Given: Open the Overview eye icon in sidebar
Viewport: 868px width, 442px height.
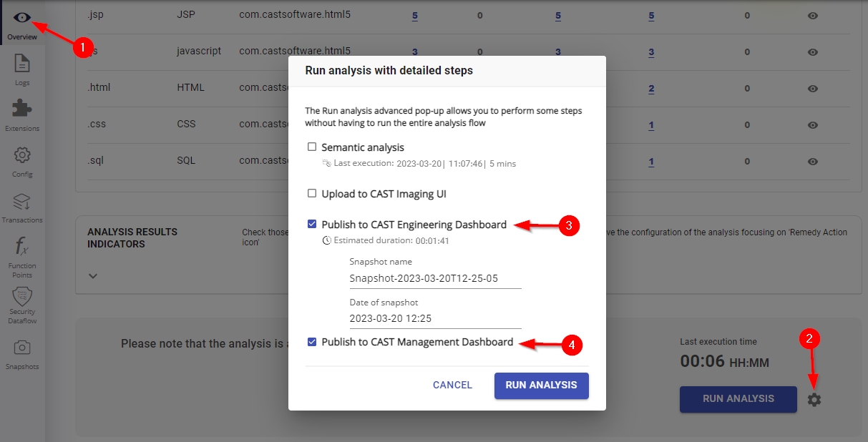Looking at the screenshot, I should tap(22, 18).
